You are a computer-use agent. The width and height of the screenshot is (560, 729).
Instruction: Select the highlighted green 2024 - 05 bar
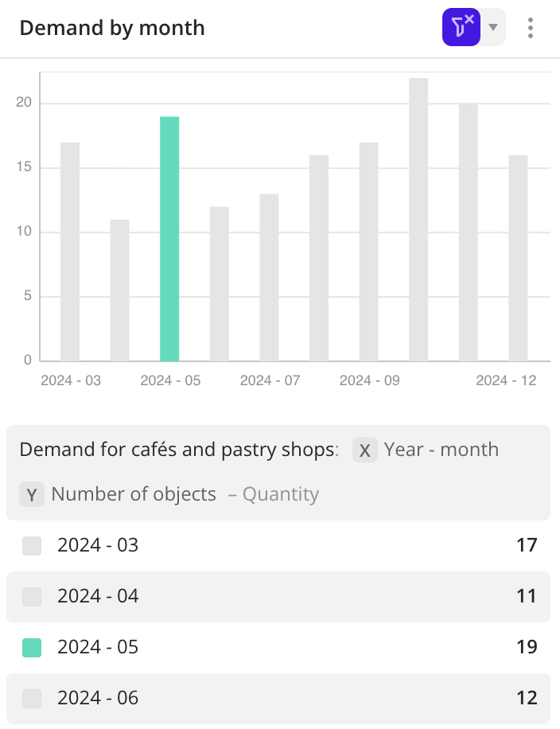[x=169, y=239]
